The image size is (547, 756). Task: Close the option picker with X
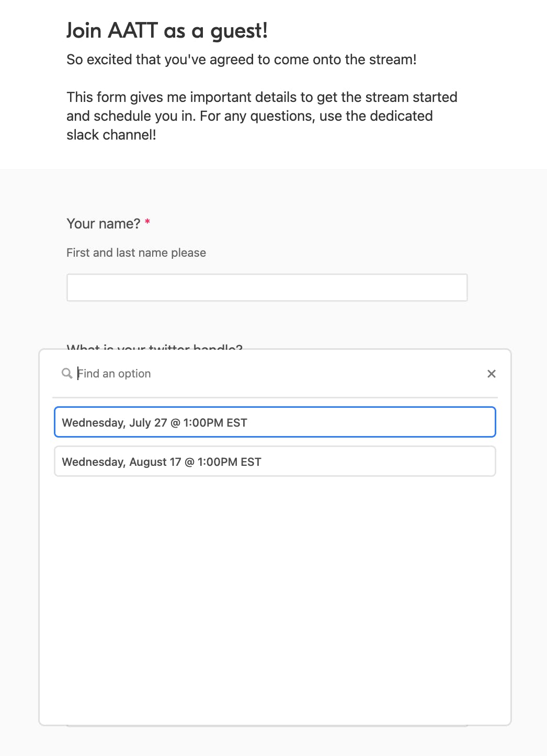tap(492, 374)
